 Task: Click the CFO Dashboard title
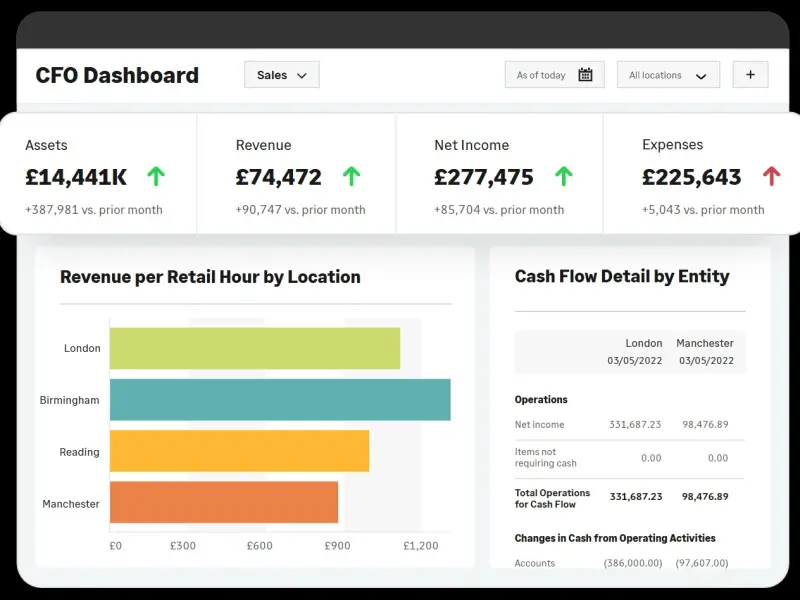pos(117,75)
